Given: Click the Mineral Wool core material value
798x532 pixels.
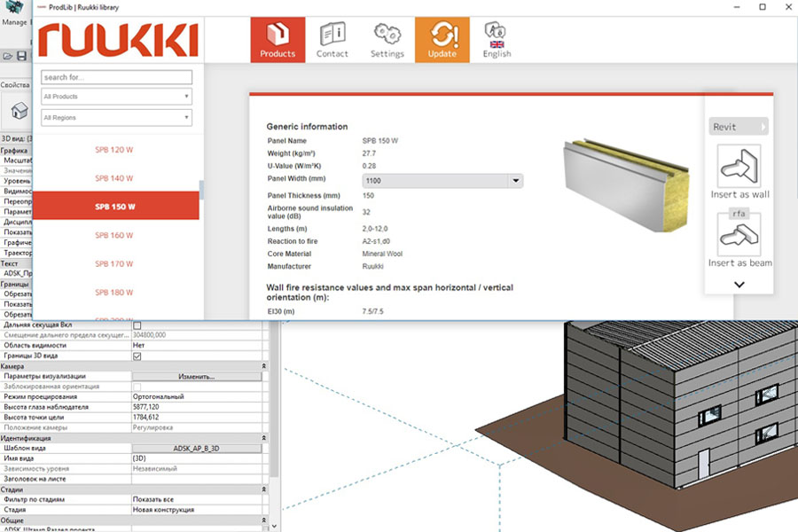Looking at the screenshot, I should 382,254.
